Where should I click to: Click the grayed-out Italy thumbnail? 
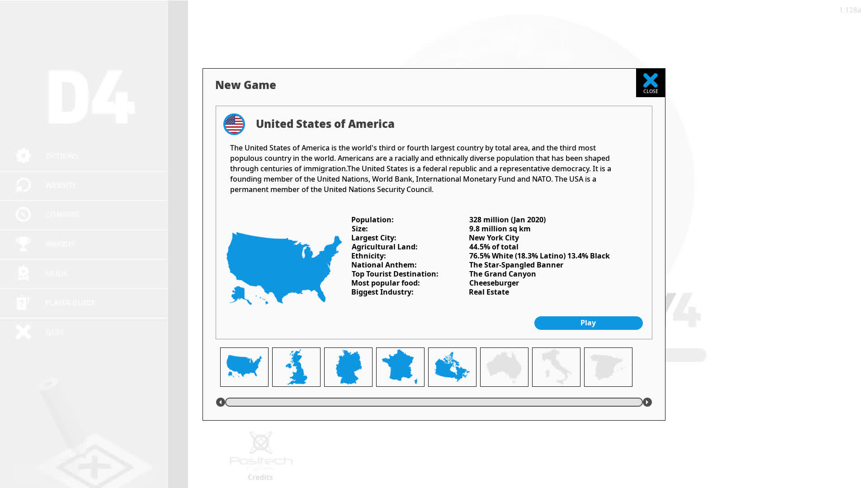[x=556, y=366]
